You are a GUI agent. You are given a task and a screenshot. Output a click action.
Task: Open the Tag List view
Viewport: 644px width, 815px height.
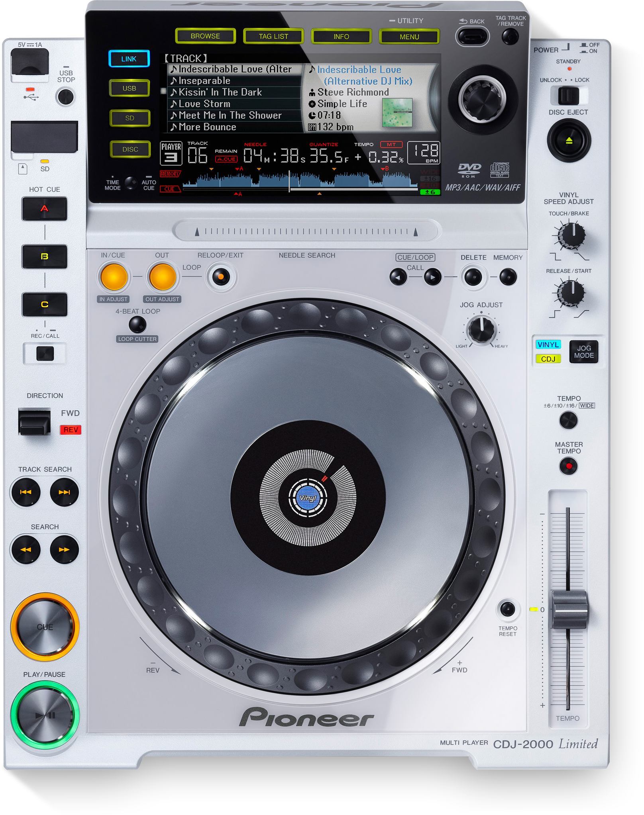[x=273, y=37]
